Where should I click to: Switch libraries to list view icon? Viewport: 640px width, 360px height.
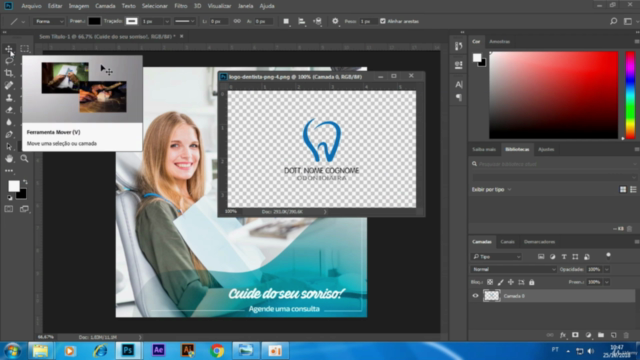[x=633, y=189]
